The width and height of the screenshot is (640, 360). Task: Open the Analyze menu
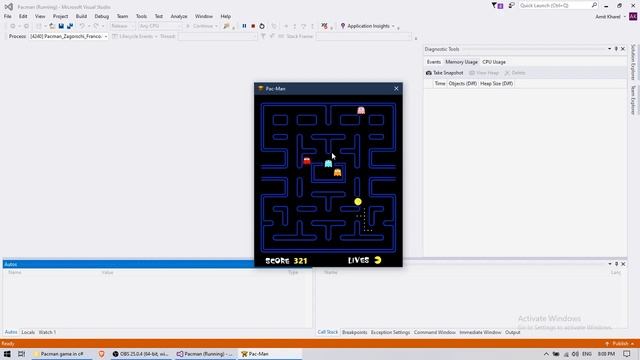[x=179, y=16]
